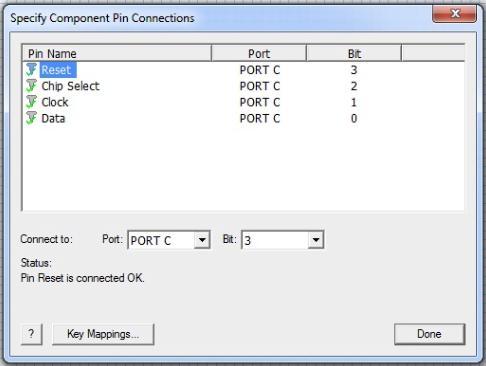Open help with the question mark button
Screen dimensions: 486x366
coord(31,334)
